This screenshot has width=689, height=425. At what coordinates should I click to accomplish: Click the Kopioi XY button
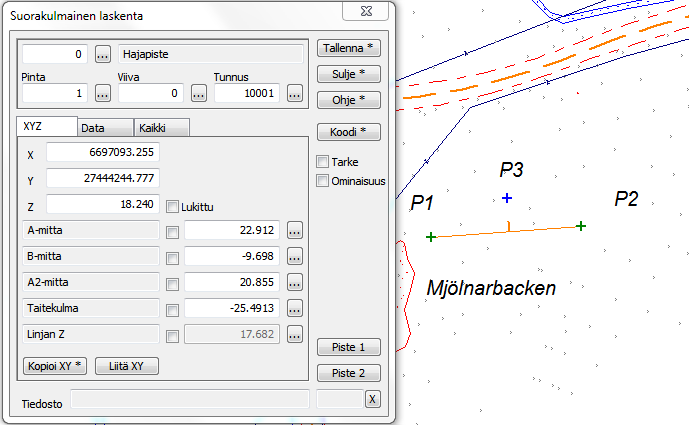point(54,366)
